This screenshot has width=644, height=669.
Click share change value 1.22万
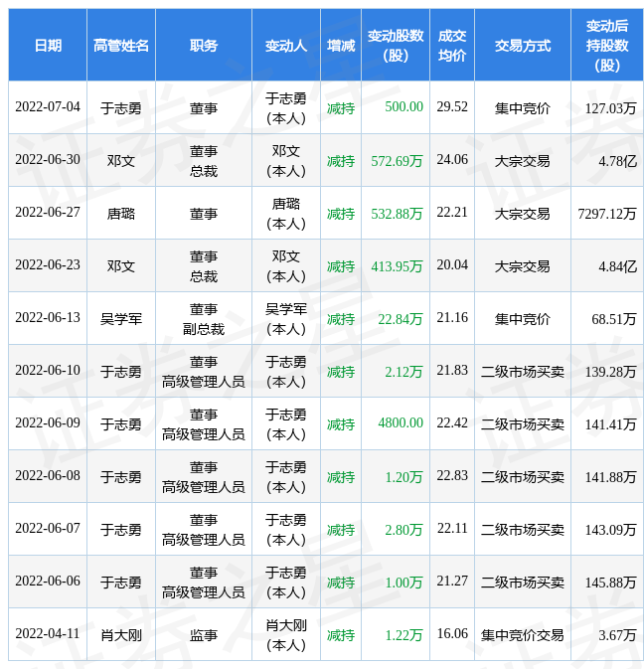403,635
